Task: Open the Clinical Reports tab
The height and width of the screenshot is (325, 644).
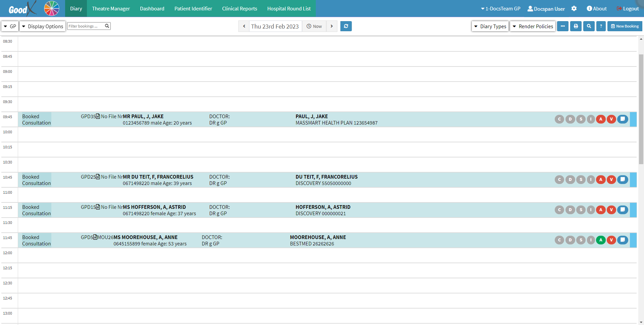Action: pos(239,9)
